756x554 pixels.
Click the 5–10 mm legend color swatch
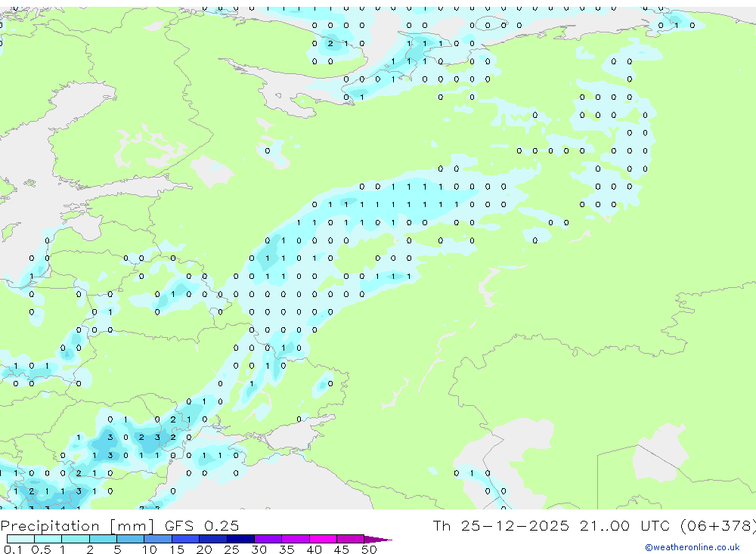pos(131,539)
